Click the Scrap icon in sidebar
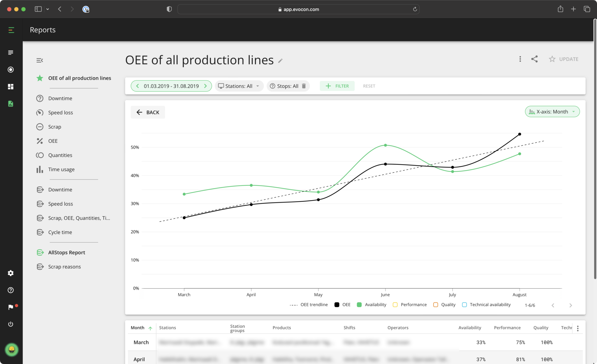597x364 pixels. tap(40, 127)
